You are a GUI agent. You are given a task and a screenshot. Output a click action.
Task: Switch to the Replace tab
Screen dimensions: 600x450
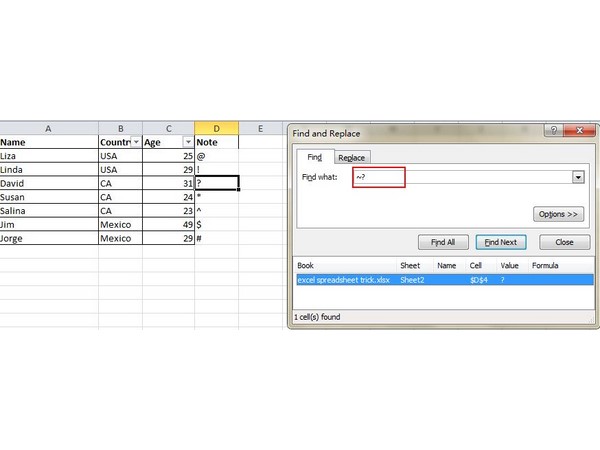point(351,158)
